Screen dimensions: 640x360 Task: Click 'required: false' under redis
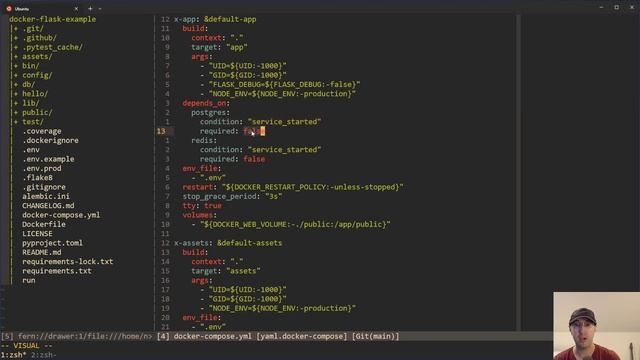coord(232,159)
